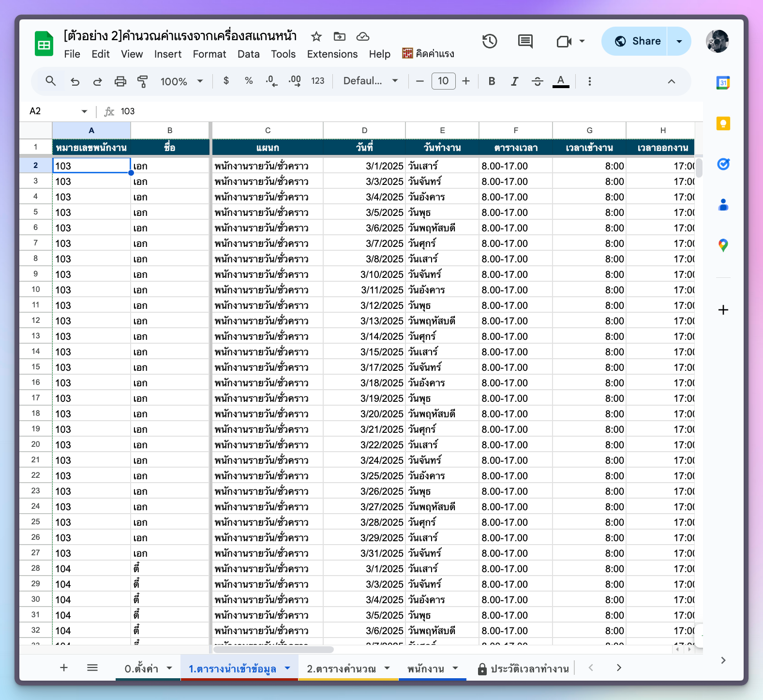Click the Share button
Image resolution: width=763 pixels, height=700 pixels.
636,42
